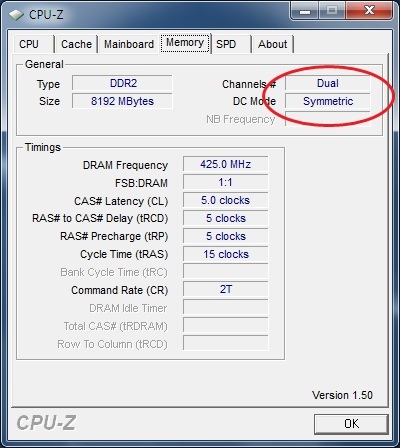400x448 pixels.
Task: Click the empty NB Frequency field
Action: pos(328,119)
